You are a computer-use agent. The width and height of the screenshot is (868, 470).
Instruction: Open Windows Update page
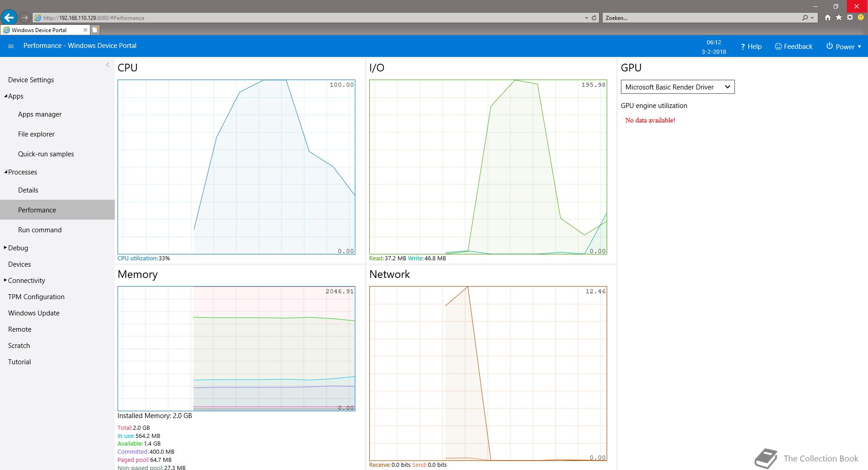tap(33, 313)
